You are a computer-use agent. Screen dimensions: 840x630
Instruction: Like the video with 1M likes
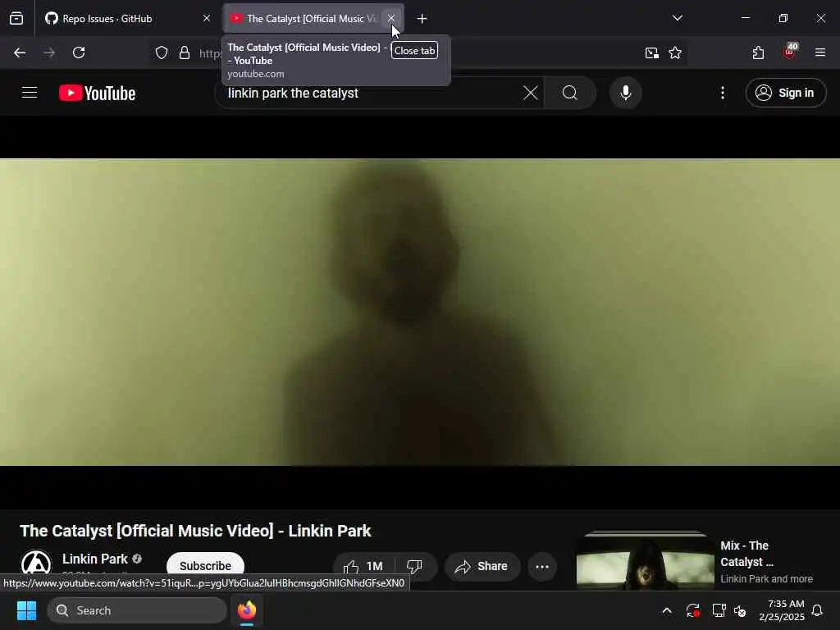pyautogui.click(x=364, y=566)
